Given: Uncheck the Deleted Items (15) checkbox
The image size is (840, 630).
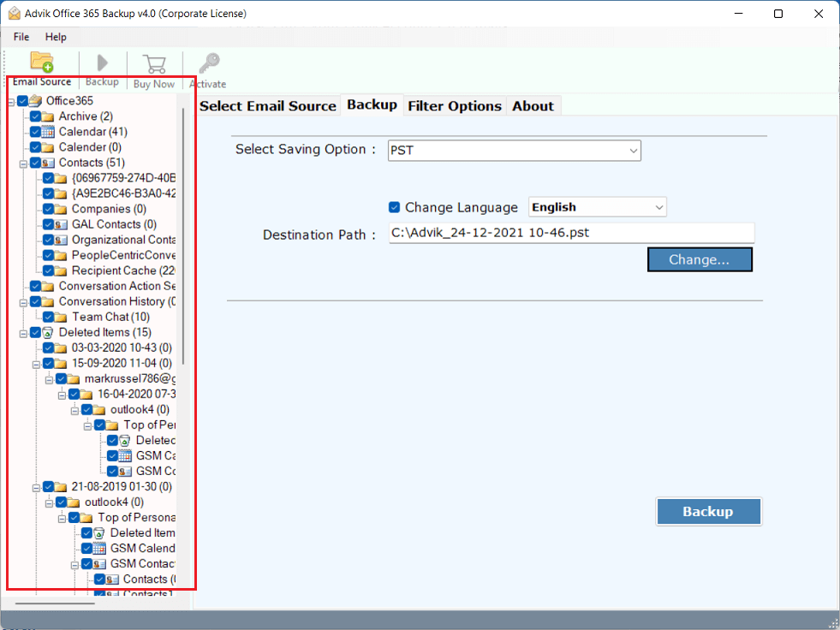Looking at the screenshot, I should point(35,333).
